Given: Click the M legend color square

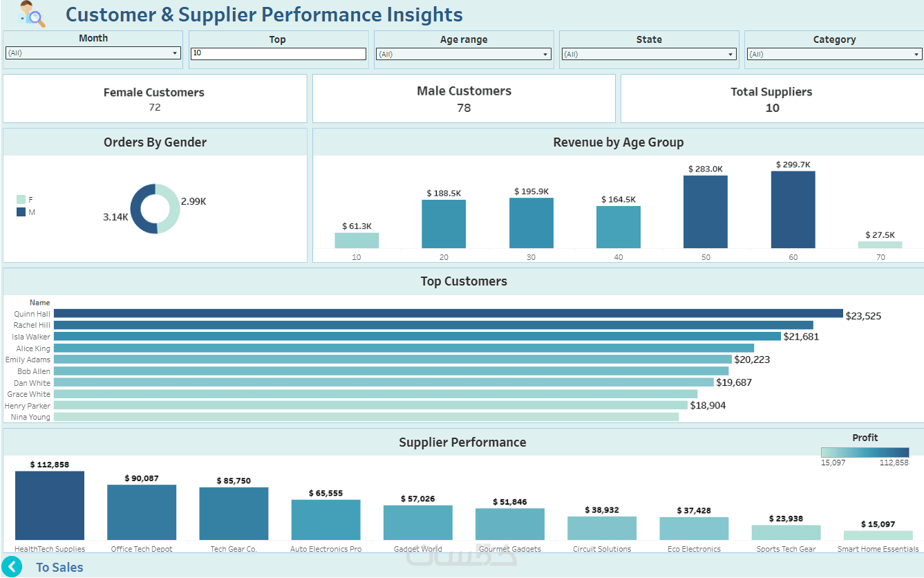Looking at the screenshot, I should click(x=21, y=212).
